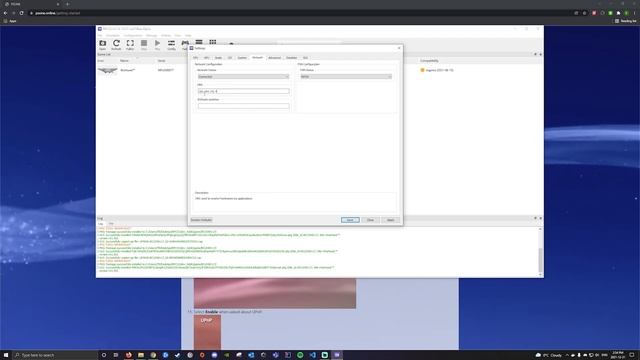The image size is (640, 360).
Task: Click the DNS input field
Action: pos(243,91)
